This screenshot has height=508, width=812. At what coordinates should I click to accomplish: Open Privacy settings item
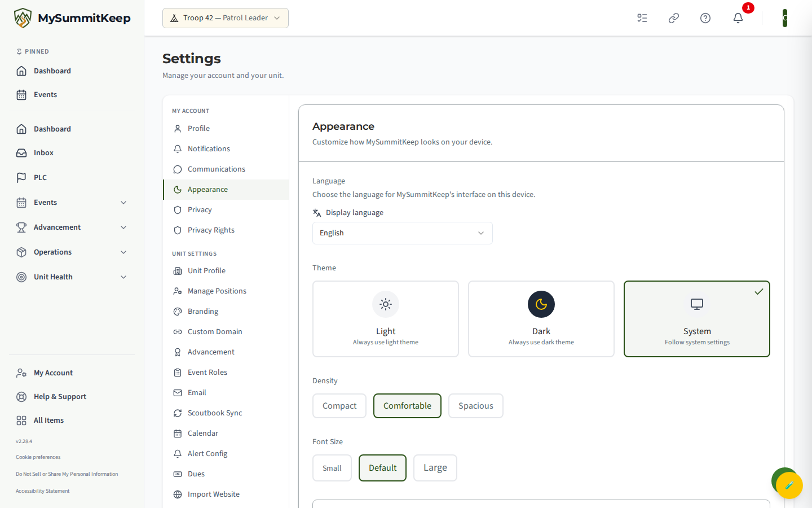coord(226,210)
